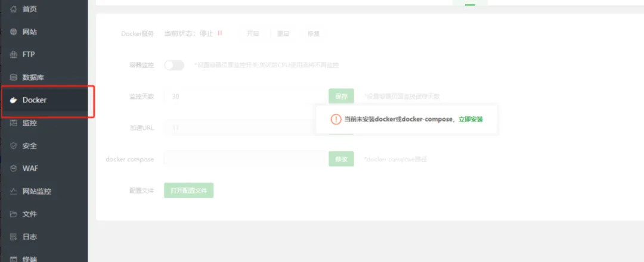Click the 首页 home icon in sidebar
This screenshot has height=262, width=644.
[x=14, y=9]
